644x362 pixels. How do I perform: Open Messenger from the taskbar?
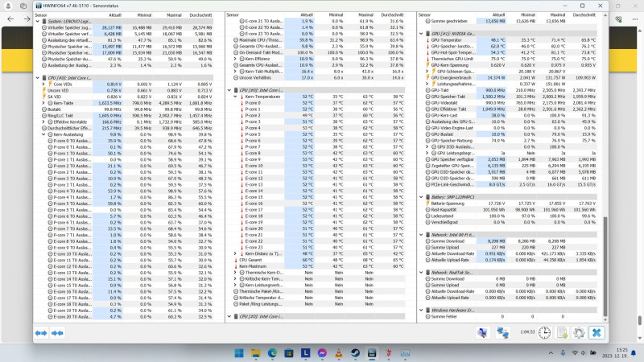(322, 353)
